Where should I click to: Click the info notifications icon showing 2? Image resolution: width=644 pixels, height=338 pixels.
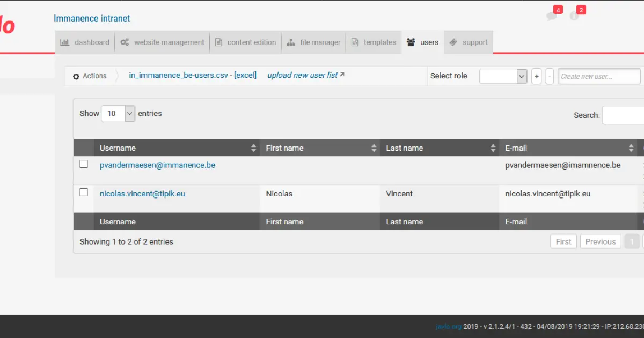point(575,17)
